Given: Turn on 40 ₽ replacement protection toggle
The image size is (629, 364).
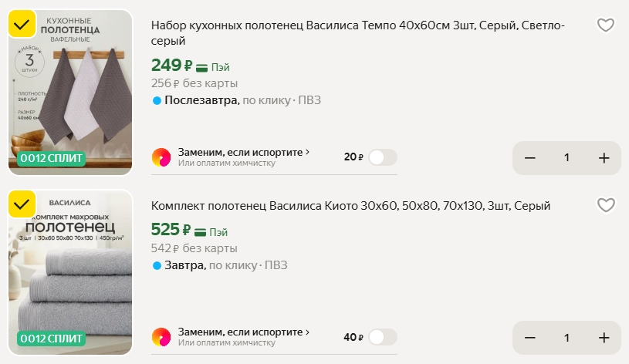Looking at the screenshot, I should tap(382, 337).
